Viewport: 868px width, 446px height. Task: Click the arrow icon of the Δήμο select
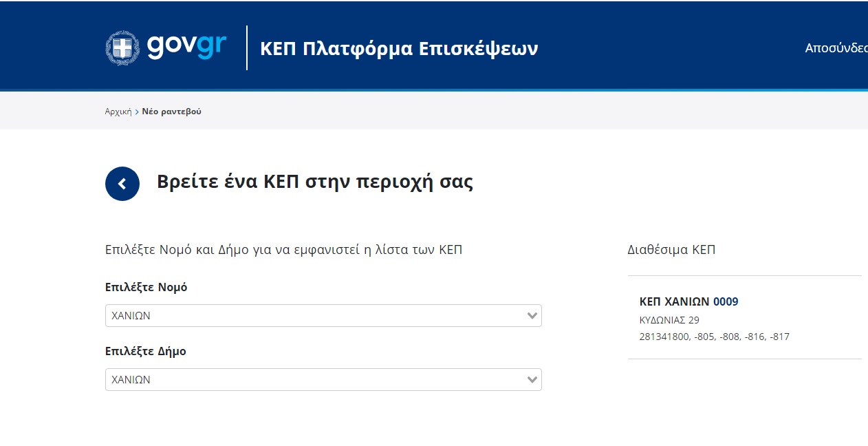pos(532,380)
